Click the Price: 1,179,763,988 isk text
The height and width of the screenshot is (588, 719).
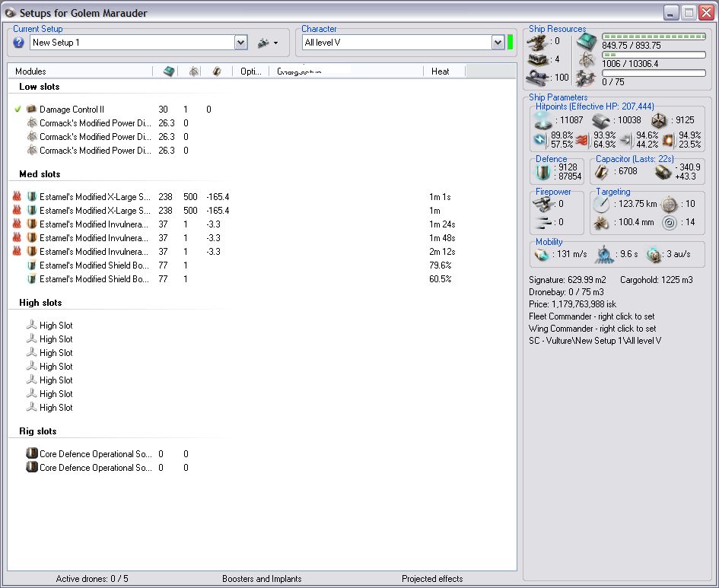pyautogui.click(x=572, y=304)
